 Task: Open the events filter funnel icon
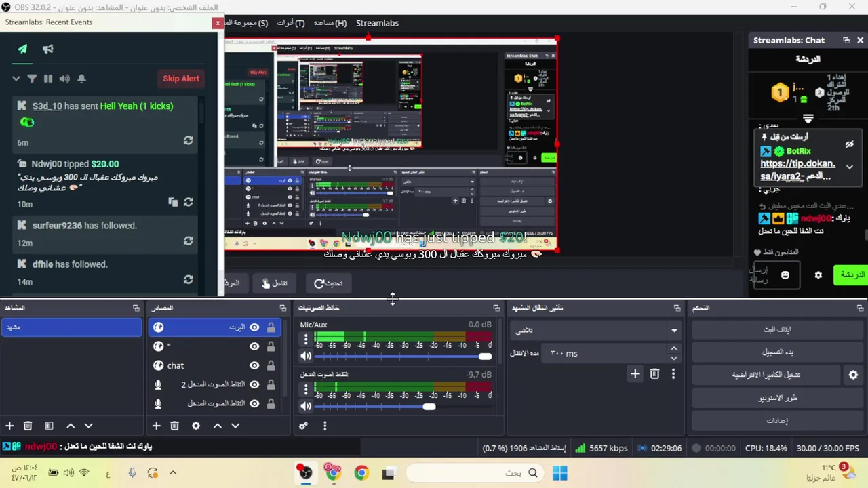tap(32, 79)
